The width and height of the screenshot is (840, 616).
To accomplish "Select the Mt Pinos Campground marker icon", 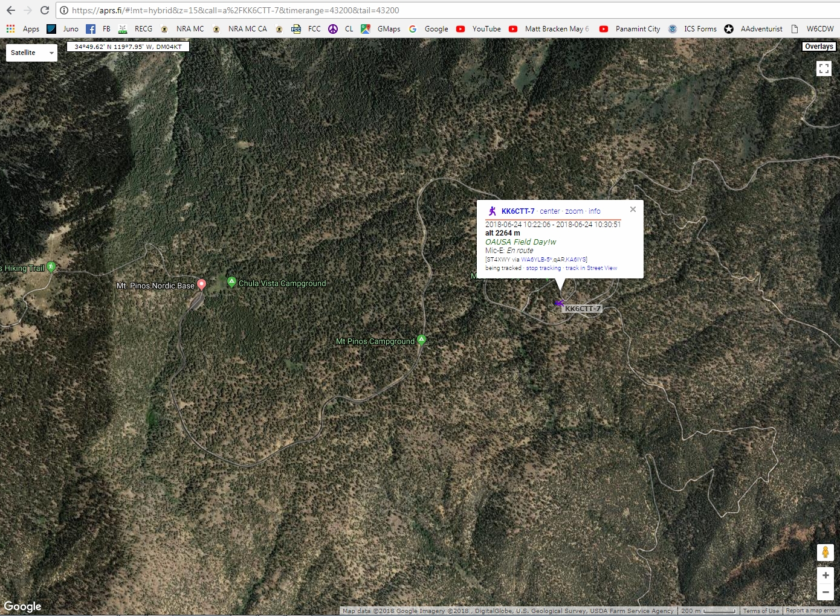I will (422, 340).
